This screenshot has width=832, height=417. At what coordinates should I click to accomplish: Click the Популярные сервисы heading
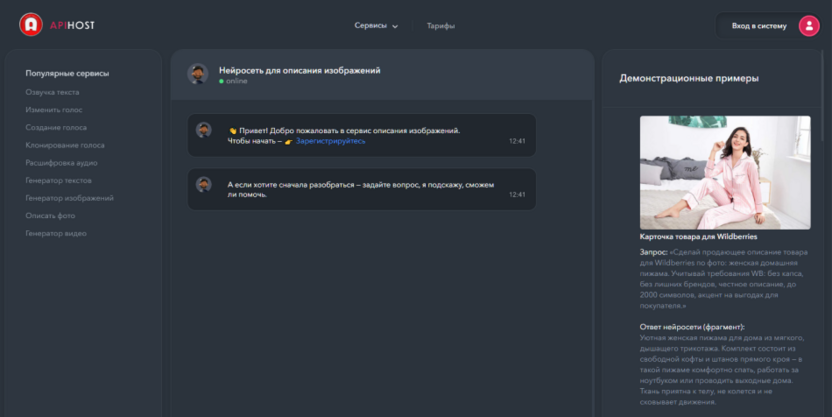[67, 73]
